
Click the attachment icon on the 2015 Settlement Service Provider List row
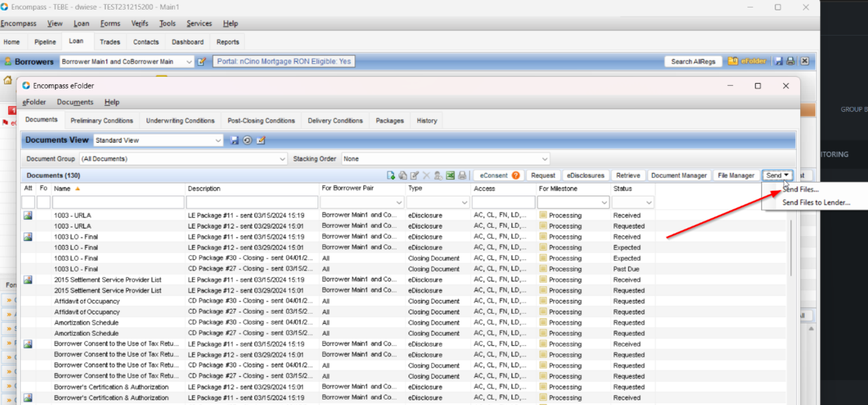click(x=27, y=280)
